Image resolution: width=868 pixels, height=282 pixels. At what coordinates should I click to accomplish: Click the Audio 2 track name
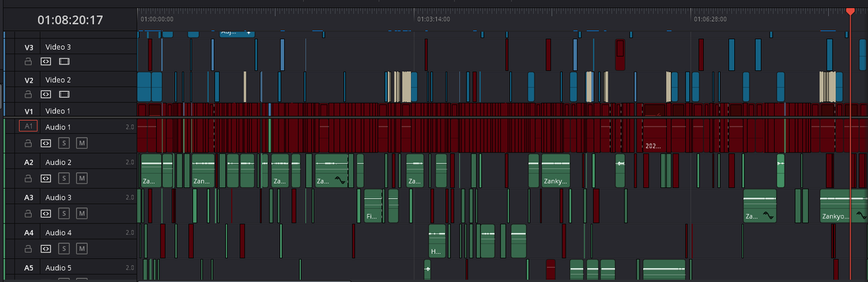pos(59,162)
